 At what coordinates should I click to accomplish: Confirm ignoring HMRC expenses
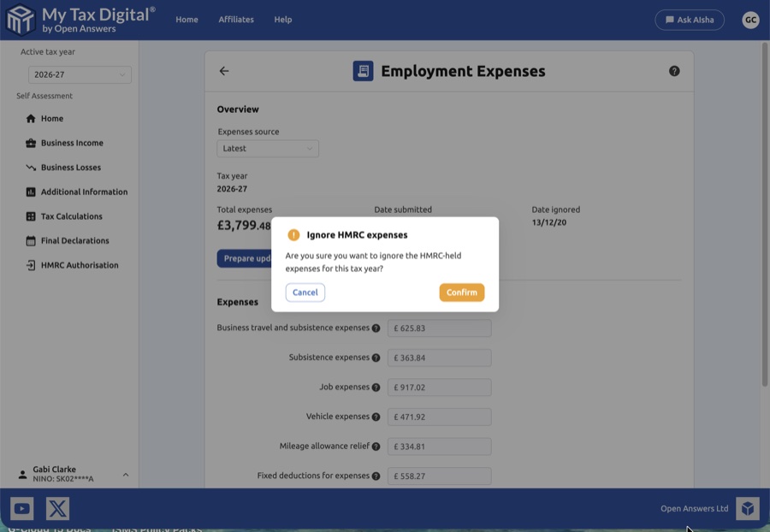(461, 293)
